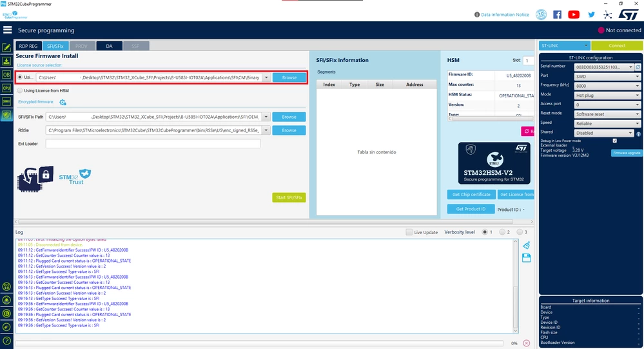This screenshot has height=349, width=644.
Task: Click the Shared info icon
Action: [x=638, y=134]
